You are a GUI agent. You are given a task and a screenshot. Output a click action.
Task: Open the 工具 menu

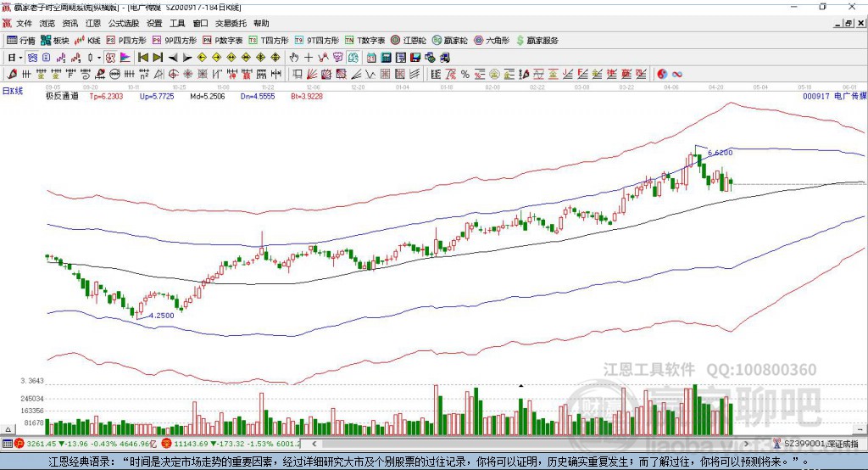(177, 23)
